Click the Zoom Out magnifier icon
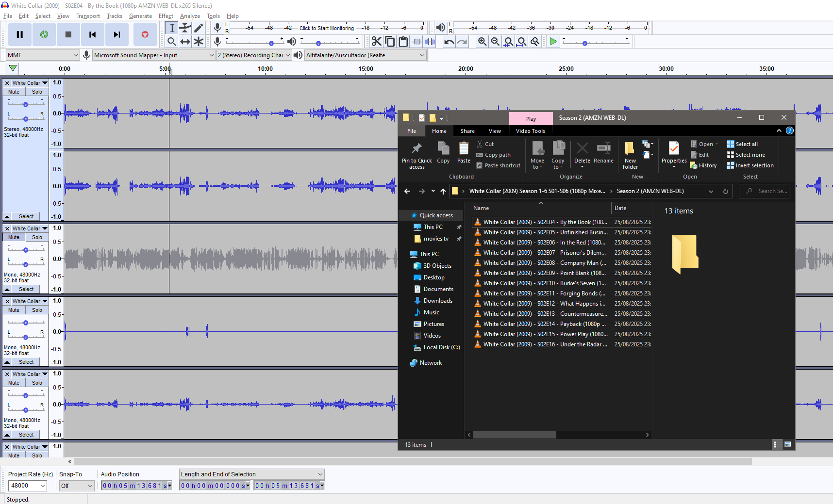Screen dimensions: 833x504 [495, 42]
